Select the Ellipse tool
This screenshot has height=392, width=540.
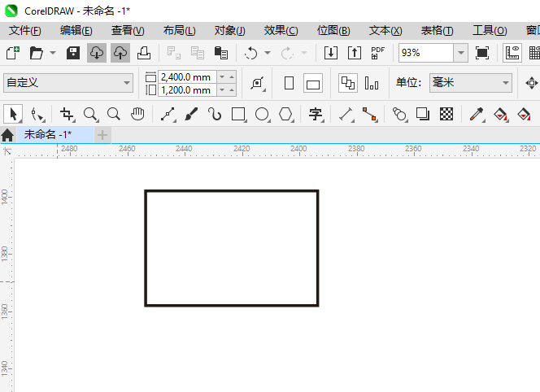[x=262, y=114]
